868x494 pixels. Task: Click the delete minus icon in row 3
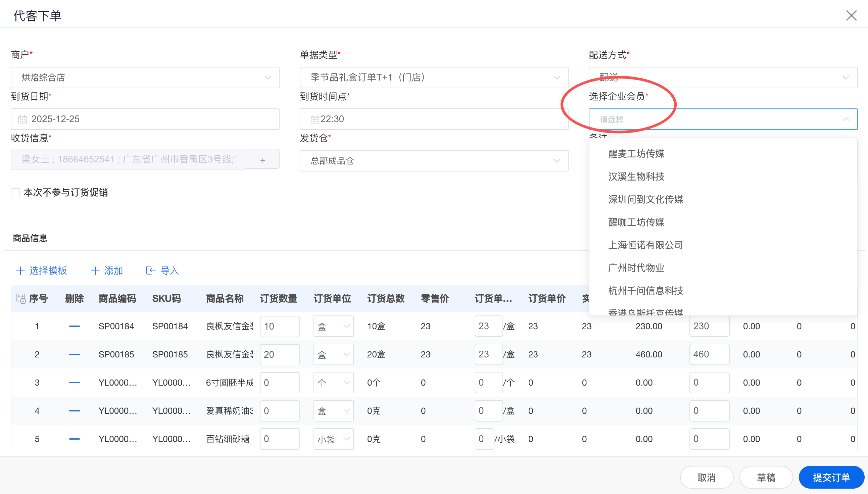(74, 382)
